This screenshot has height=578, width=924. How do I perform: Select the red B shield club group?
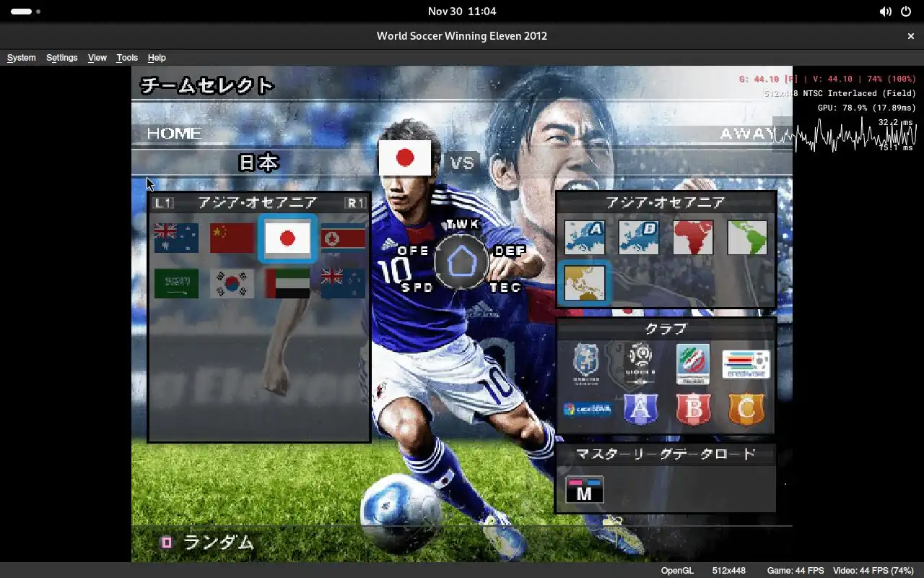coord(693,409)
